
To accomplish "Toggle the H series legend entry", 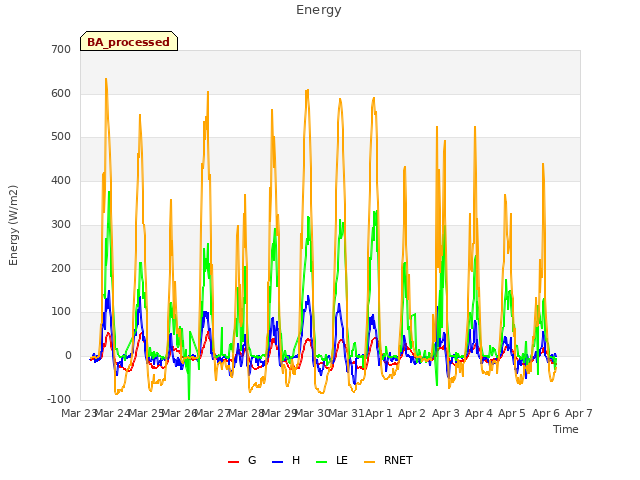I will coord(286,460).
